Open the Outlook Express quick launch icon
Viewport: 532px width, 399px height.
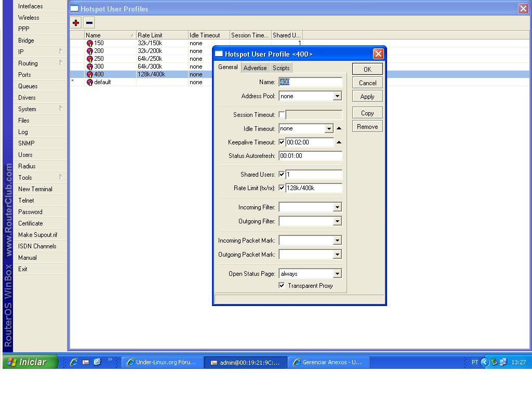[x=97, y=362]
